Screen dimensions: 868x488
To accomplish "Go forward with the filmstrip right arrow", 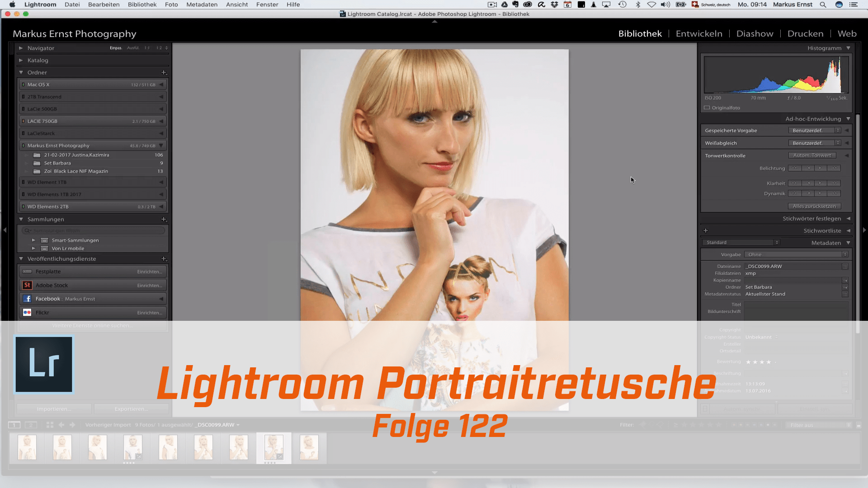I will (72, 425).
